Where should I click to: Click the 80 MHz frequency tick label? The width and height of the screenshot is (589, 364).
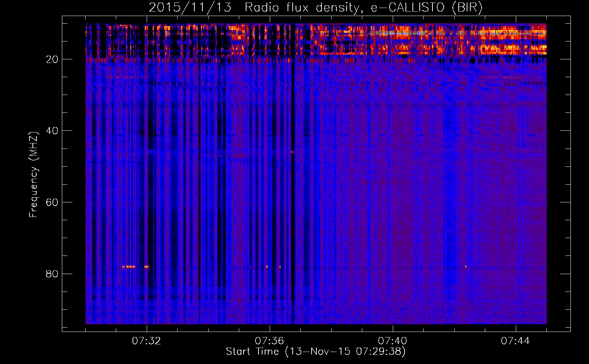(x=52, y=274)
